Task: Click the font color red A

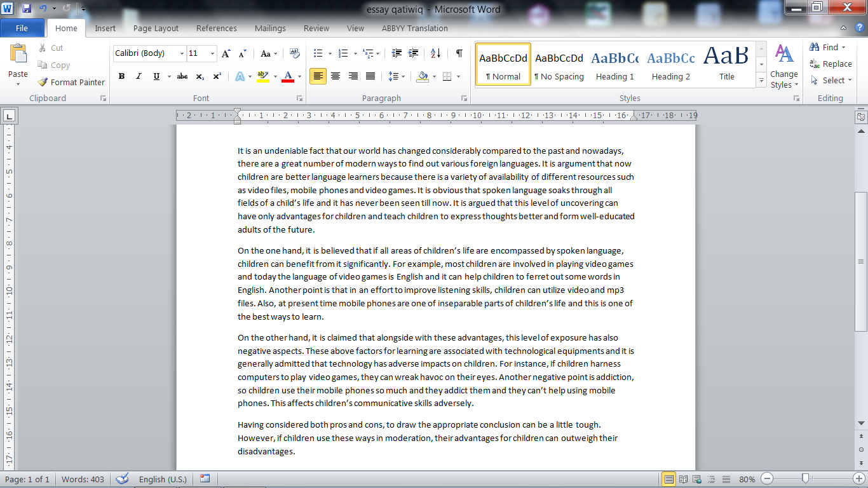Action: tap(287, 76)
